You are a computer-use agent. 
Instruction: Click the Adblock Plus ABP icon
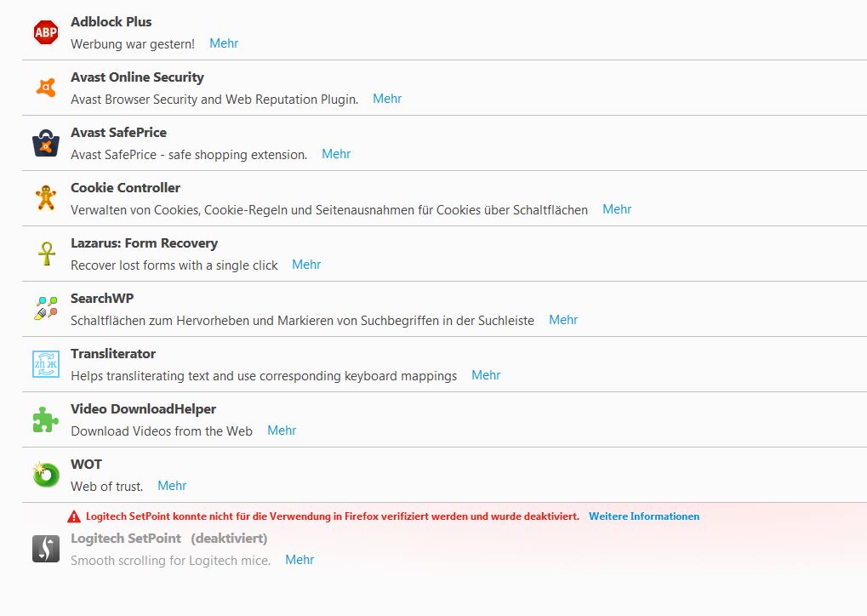(x=46, y=32)
